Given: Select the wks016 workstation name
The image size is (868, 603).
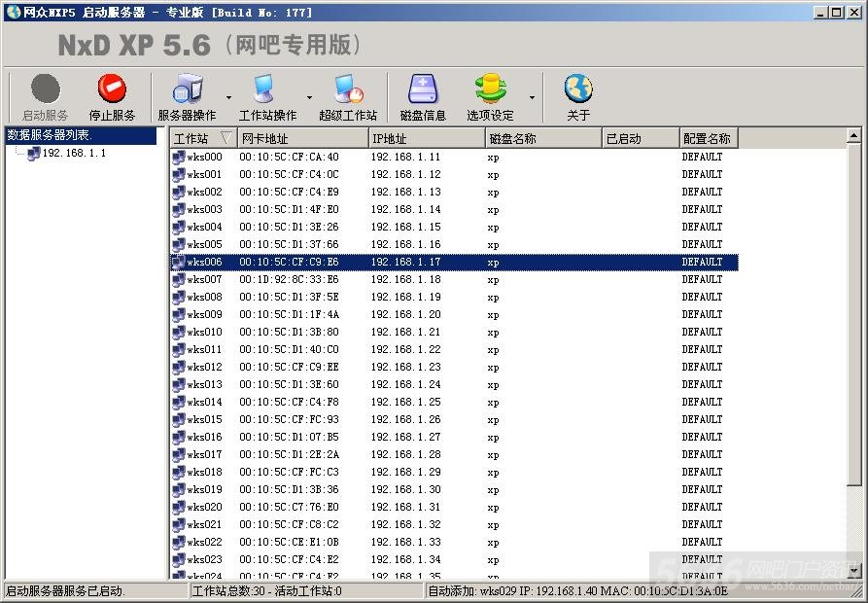Looking at the screenshot, I should 204,437.
